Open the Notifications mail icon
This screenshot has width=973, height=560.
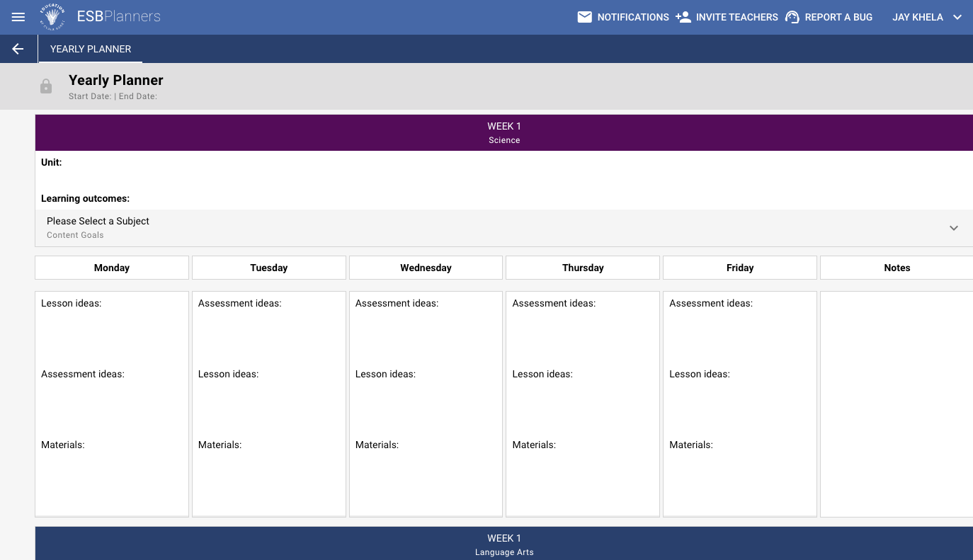tap(584, 16)
